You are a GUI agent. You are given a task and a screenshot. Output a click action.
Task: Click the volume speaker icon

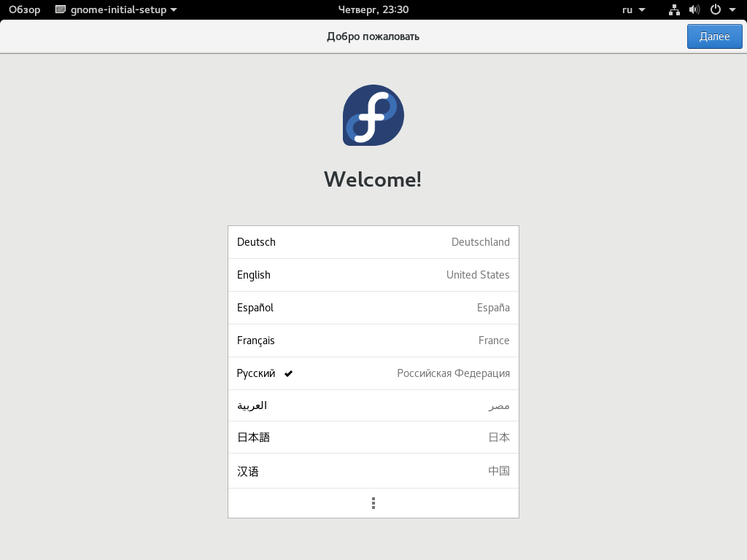tap(694, 9)
